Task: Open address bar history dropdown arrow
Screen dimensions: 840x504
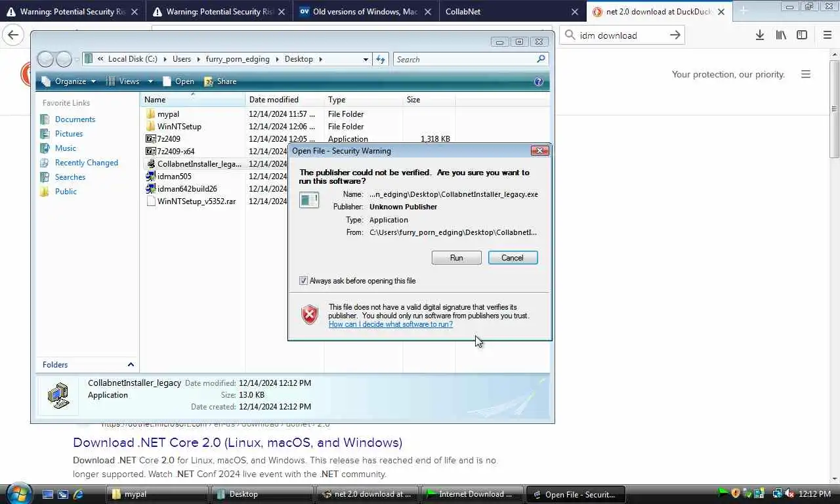Action: 366,59
